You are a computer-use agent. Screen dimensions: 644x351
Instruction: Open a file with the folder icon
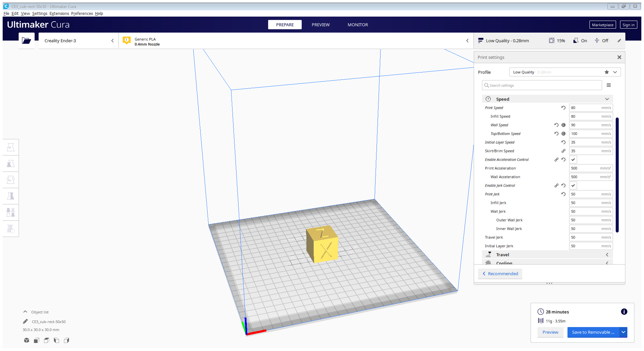27,41
